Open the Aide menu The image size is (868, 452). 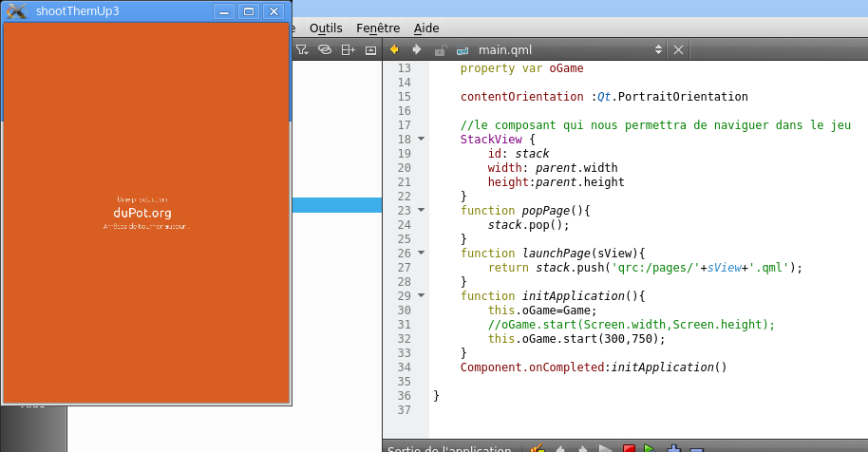[x=427, y=28]
